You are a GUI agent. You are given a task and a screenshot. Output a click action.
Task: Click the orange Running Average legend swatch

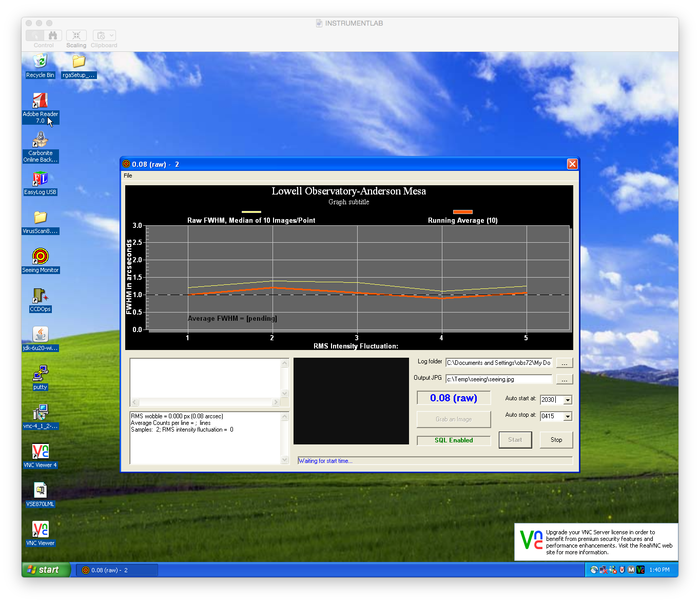coord(463,211)
